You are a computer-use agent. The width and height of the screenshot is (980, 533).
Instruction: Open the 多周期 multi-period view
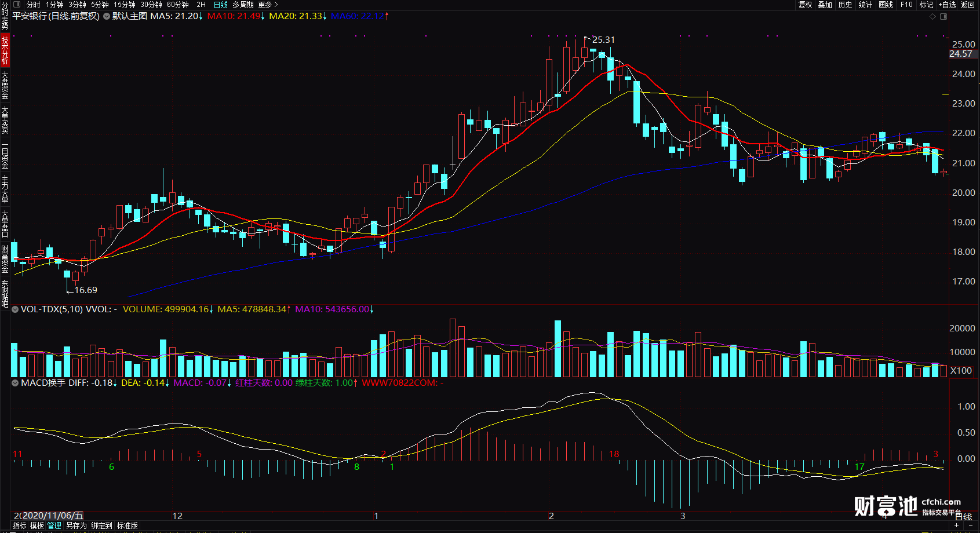pyautogui.click(x=243, y=5)
